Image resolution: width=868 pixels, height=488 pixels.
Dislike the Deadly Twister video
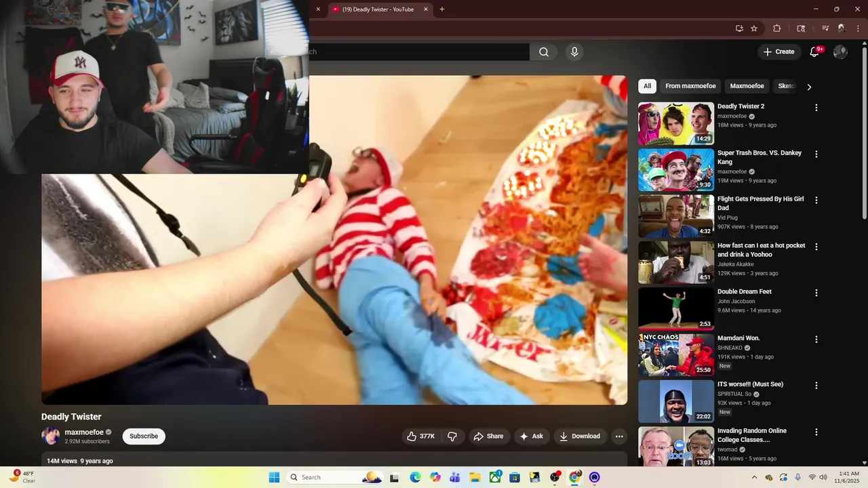(452, 436)
